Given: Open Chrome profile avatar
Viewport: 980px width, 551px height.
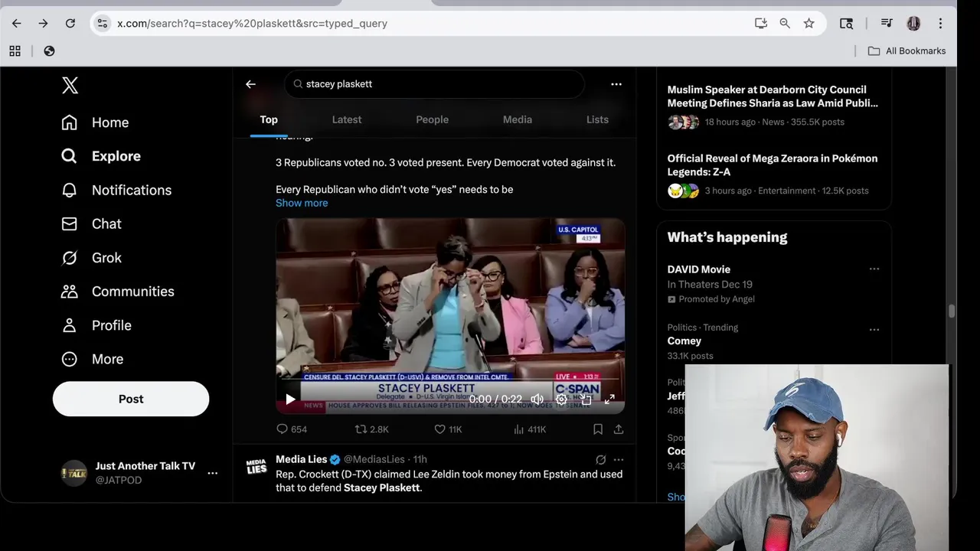Looking at the screenshot, I should (913, 24).
